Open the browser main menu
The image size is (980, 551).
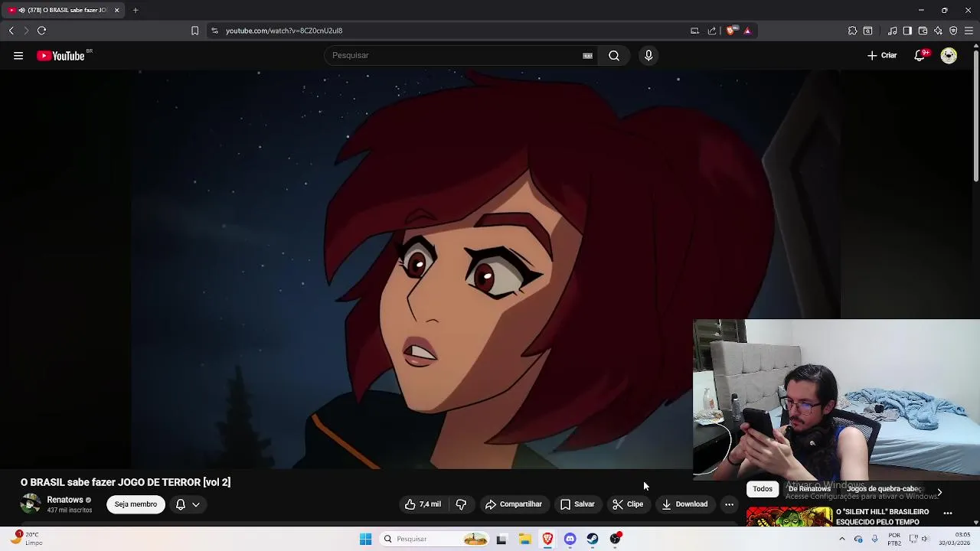[969, 31]
